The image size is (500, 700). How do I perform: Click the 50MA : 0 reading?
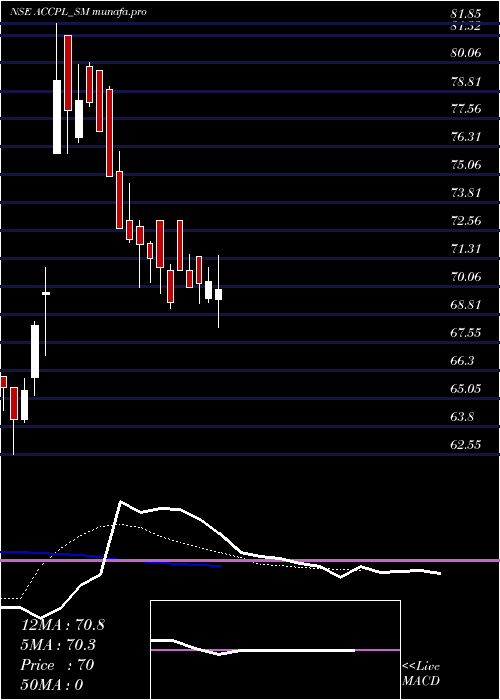52,685
